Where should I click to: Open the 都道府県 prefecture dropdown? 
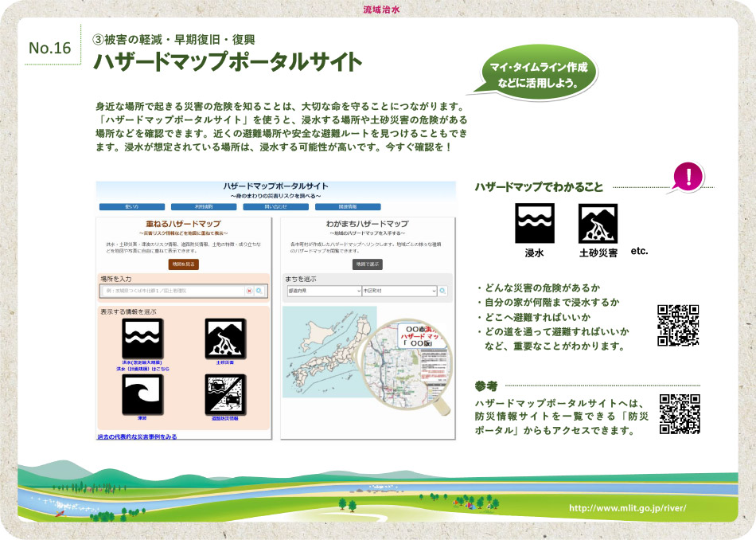click(x=324, y=291)
